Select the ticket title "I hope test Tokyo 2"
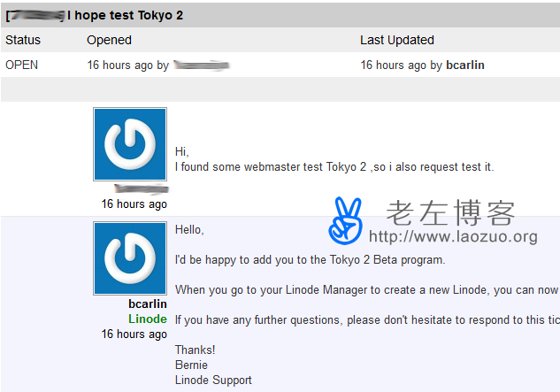This screenshot has height=392, width=560. pyautogui.click(x=125, y=15)
